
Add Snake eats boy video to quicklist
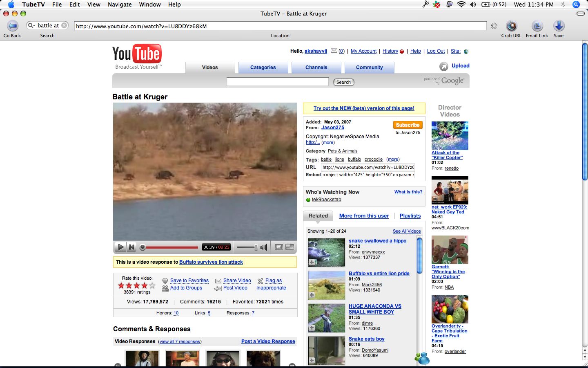pos(312,360)
